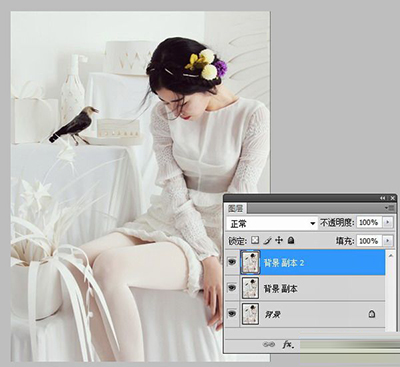Expand the 填充 fill slider arrow
The height and width of the screenshot is (367, 400).
[x=388, y=241]
